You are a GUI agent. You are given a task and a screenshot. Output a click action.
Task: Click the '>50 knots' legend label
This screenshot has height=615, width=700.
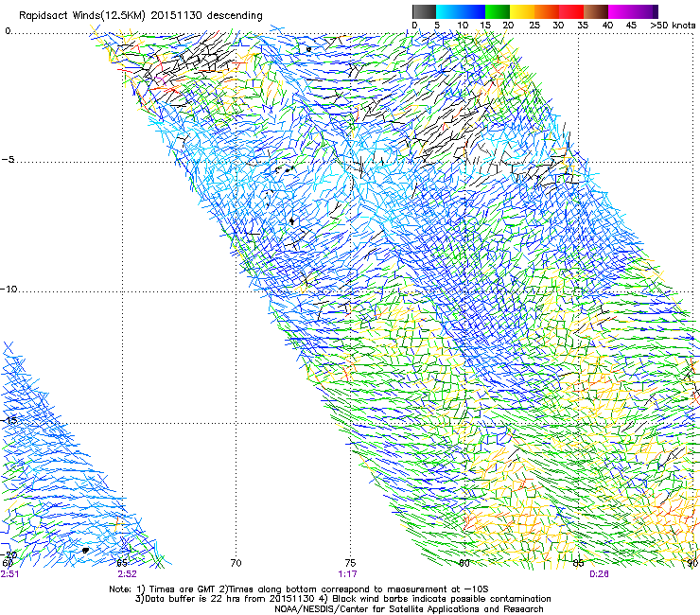[x=673, y=26]
